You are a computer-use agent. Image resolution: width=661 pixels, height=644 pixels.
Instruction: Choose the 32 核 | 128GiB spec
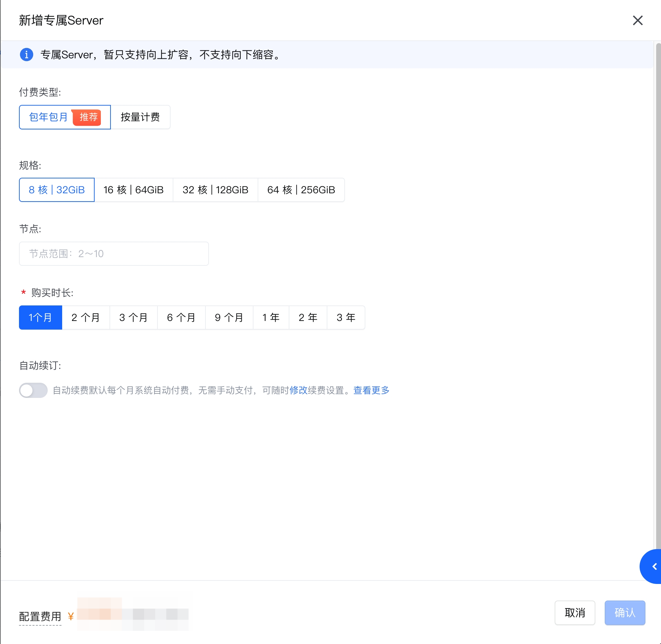click(215, 190)
